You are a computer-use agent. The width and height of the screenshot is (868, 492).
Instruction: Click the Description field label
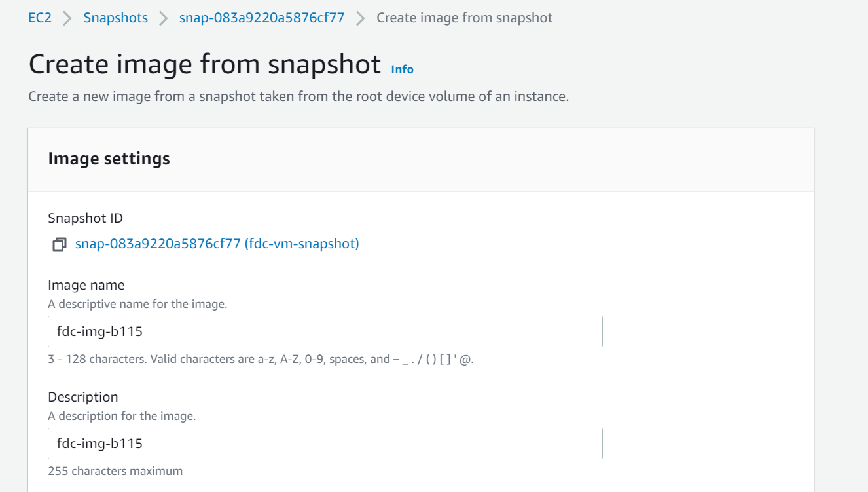click(83, 397)
